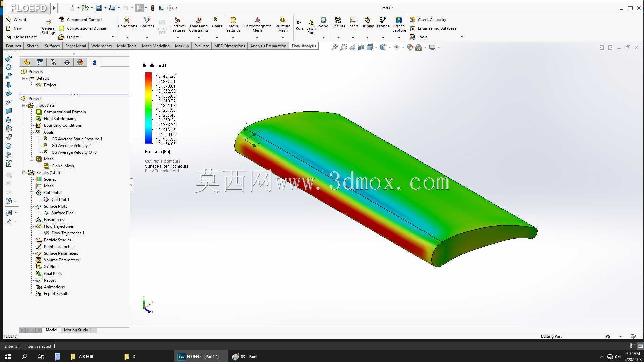Open the Probes tool

tap(383, 23)
